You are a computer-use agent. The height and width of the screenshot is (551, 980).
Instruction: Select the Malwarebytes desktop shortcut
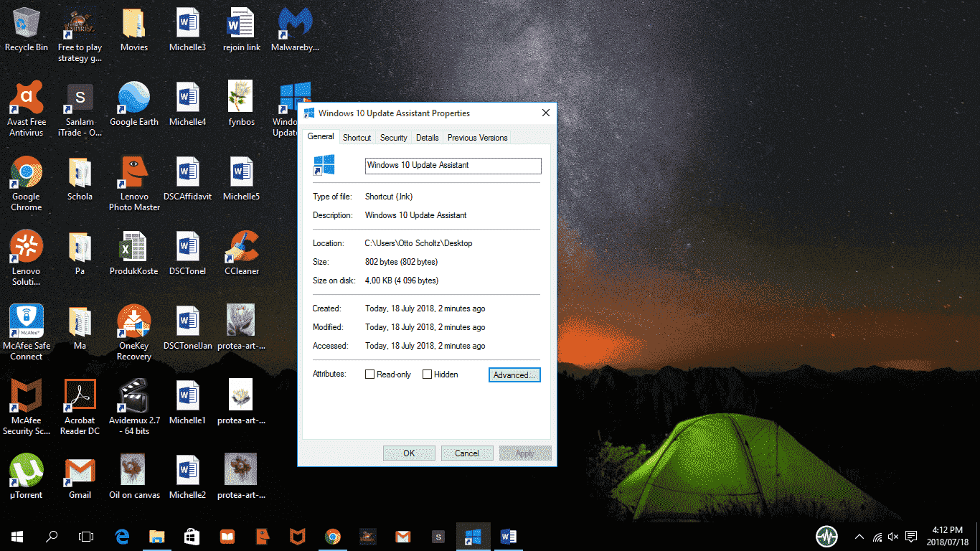(x=295, y=30)
